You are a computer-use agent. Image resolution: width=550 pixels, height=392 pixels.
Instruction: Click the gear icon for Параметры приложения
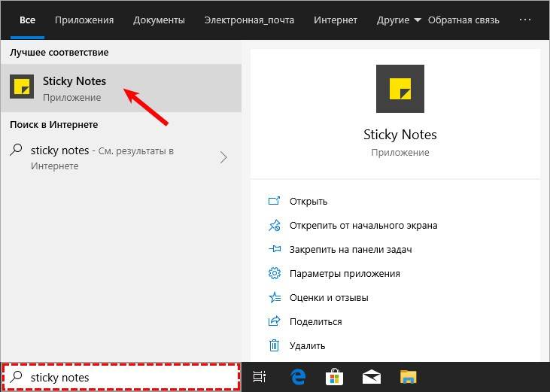coord(275,274)
